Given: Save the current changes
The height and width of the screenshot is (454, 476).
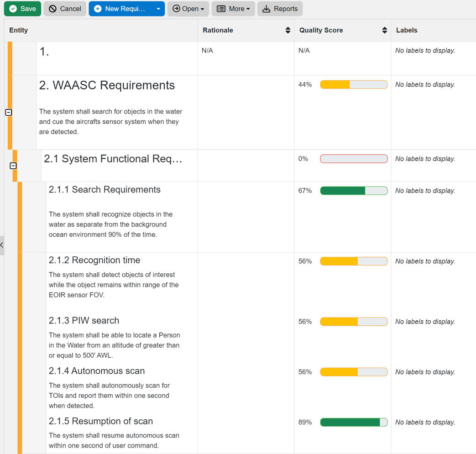Looking at the screenshot, I should tap(22, 9).
